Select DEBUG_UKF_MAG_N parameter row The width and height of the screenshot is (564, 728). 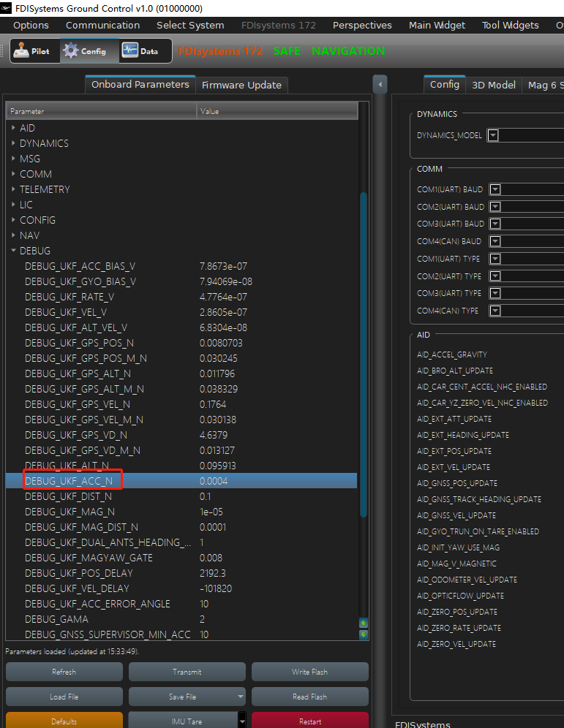[x=181, y=512]
